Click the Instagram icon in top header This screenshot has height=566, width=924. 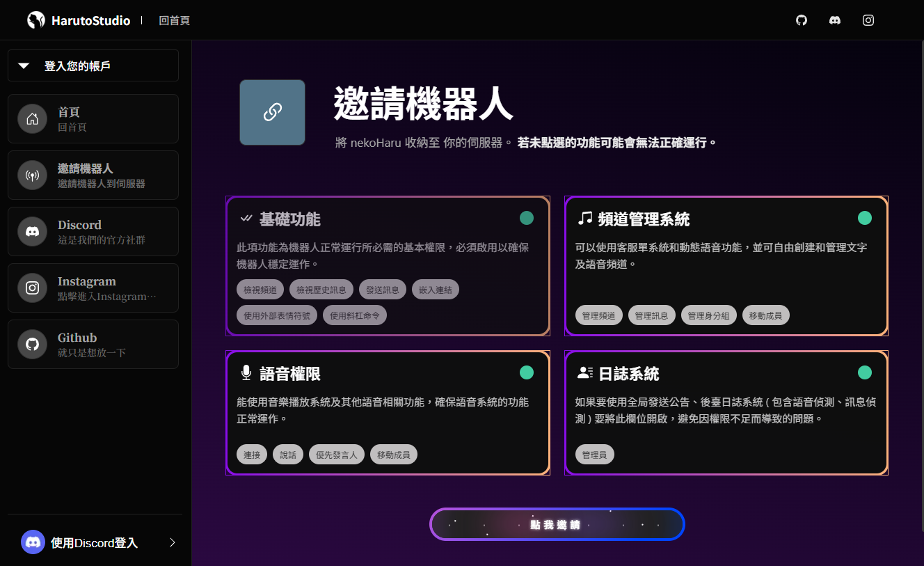[868, 20]
